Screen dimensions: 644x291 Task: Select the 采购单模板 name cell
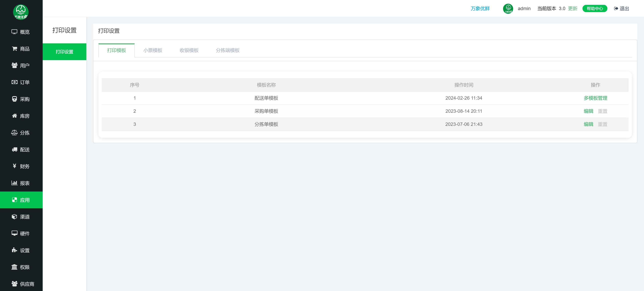[x=266, y=111]
